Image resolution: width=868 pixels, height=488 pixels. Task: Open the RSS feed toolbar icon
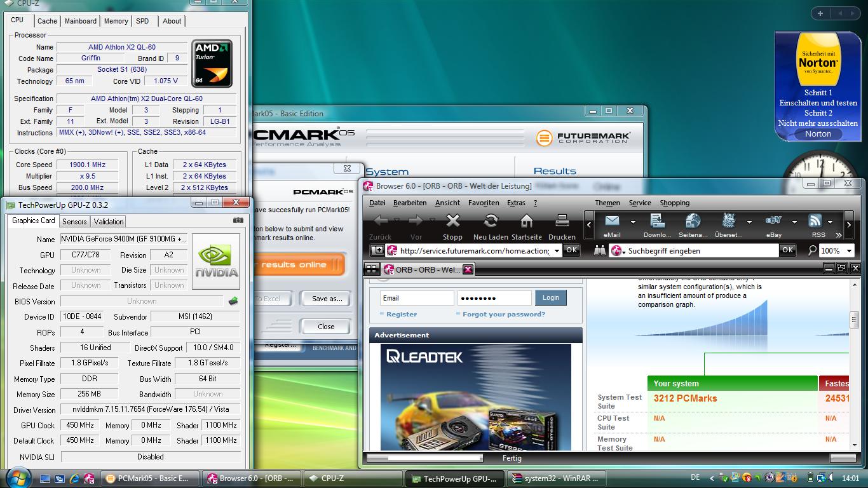[x=815, y=220]
